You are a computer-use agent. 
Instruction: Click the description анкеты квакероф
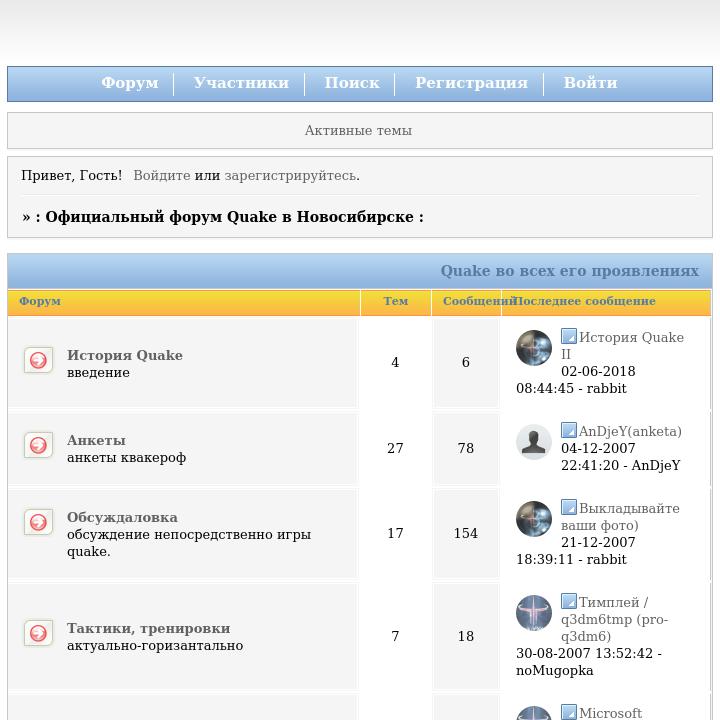point(127,457)
